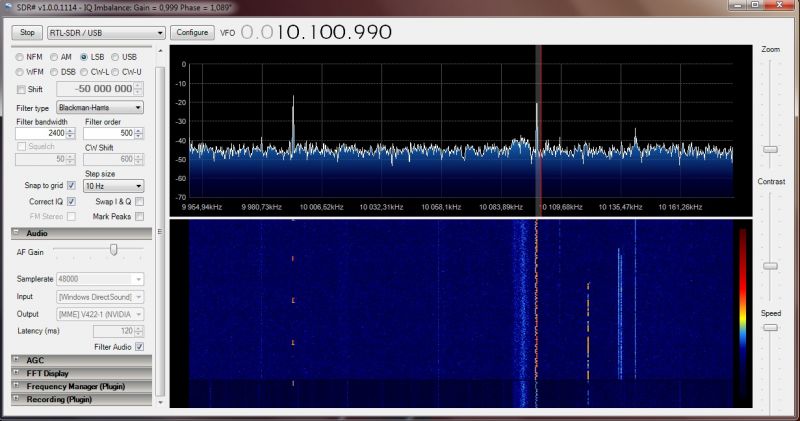Toggle the Snap to grid checkbox
800x421 pixels.
click(71, 185)
